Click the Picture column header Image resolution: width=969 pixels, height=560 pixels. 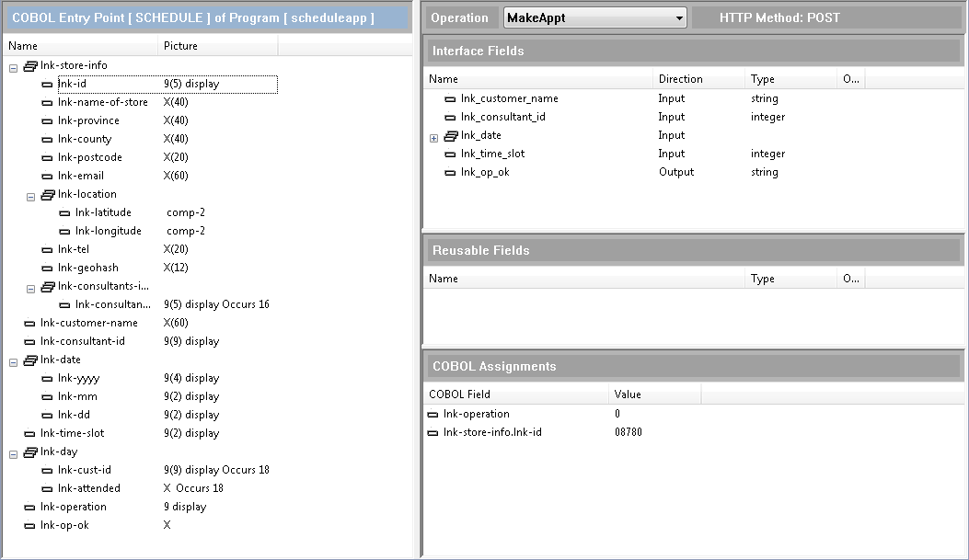point(180,45)
